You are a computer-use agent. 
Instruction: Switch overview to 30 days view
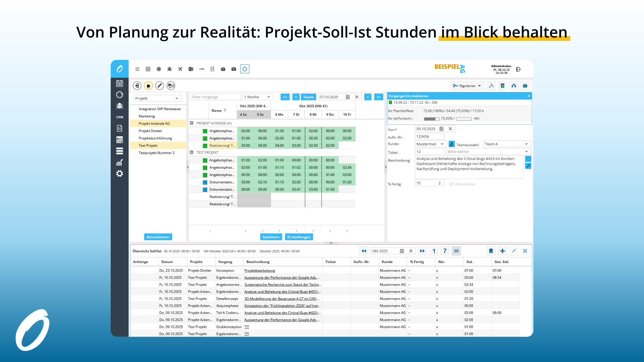[x=456, y=251]
